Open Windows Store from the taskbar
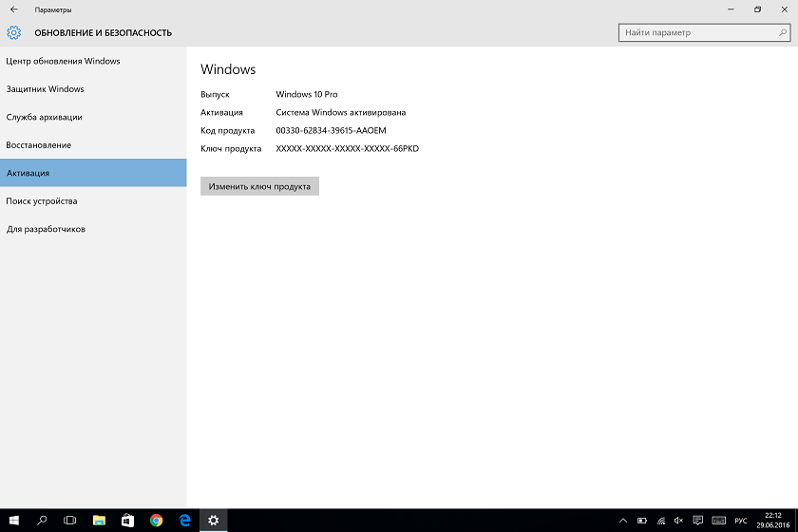This screenshot has width=798, height=532. point(127,521)
